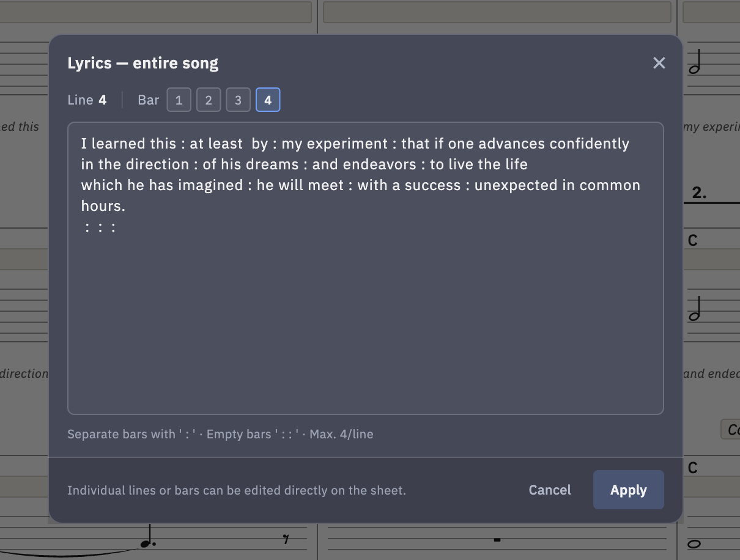Click the 'Line 4' indicator
Screen dimensions: 740x560
[x=87, y=100]
